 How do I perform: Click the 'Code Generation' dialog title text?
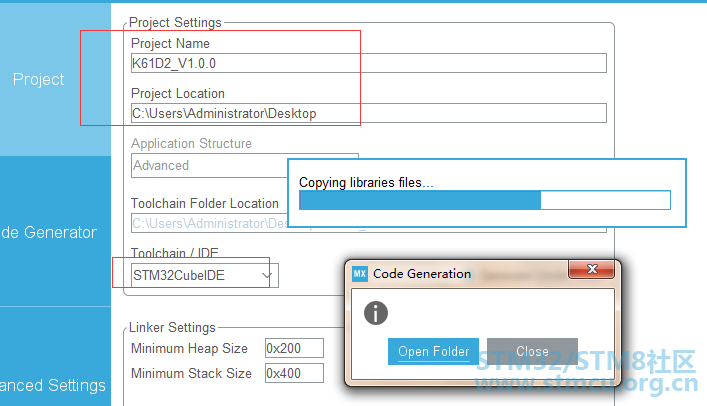point(422,274)
